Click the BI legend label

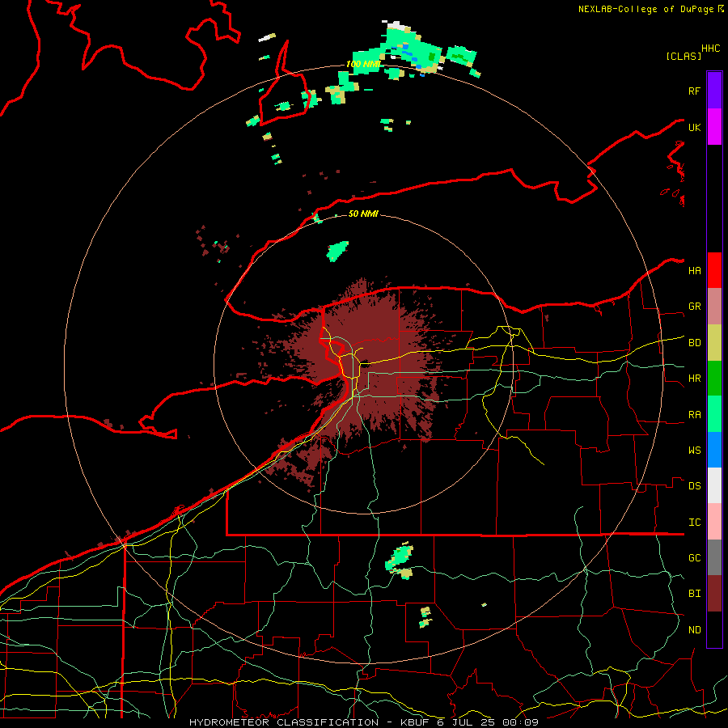[694, 594]
